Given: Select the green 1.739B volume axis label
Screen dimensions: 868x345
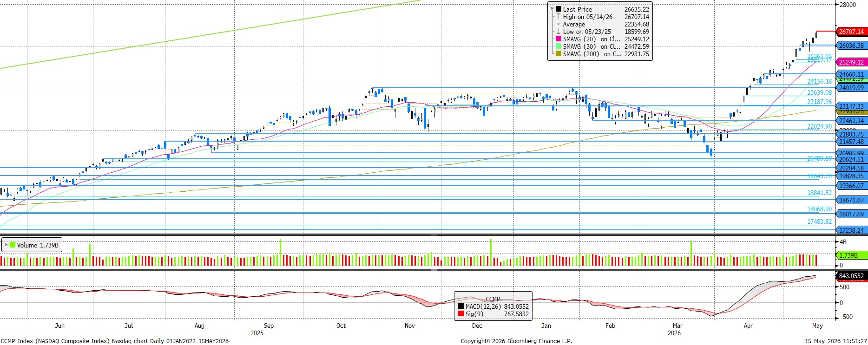Looking at the screenshot, I should pyautogui.click(x=851, y=255).
